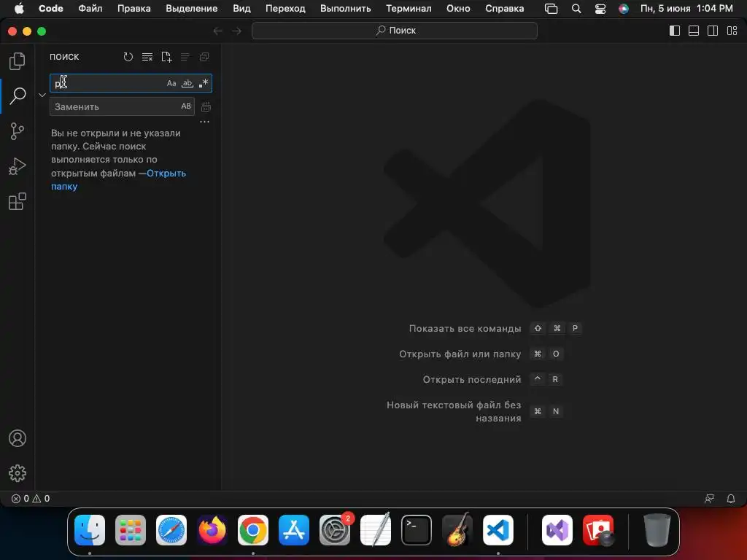Screen dimensions: 747x560
Task: Open errors and warnings status item
Action: point(31,499)
